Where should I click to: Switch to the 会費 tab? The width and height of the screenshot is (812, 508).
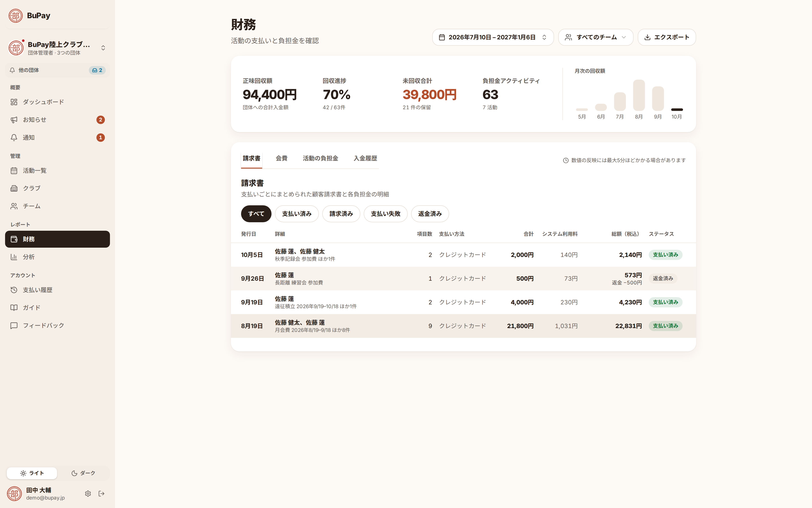281,158
